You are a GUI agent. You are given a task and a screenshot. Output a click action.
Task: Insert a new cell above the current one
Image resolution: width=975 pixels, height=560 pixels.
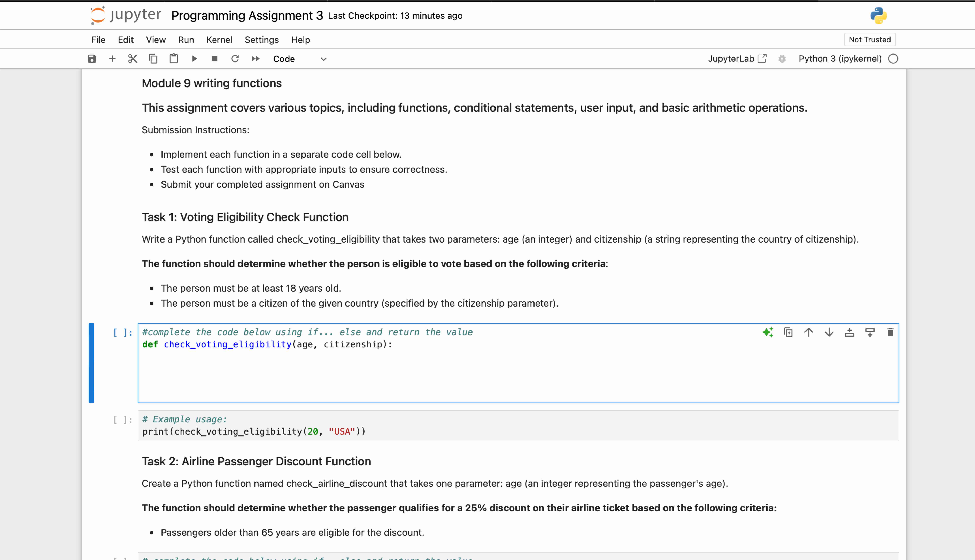(850, 332)
